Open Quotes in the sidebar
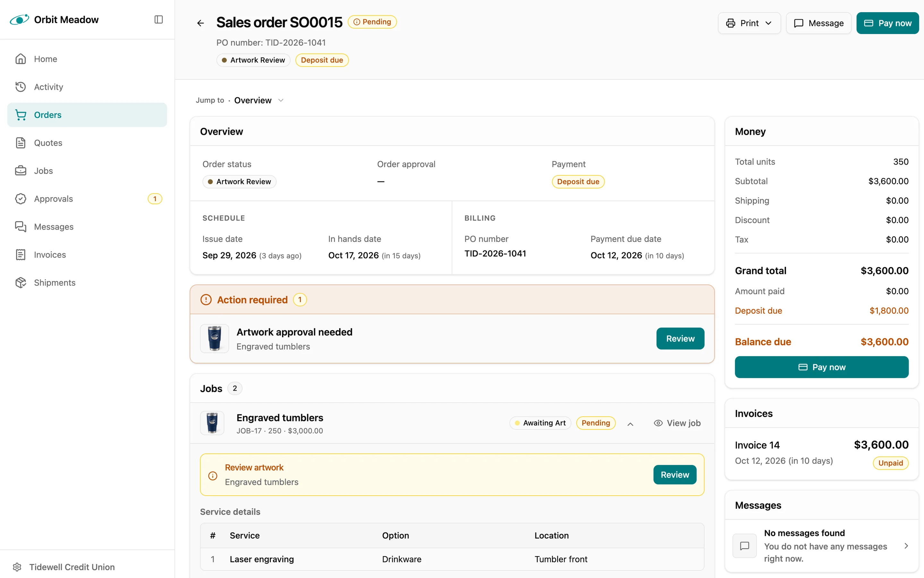The image size is (924, 578). pyautogui.click(x=87, y=143)
